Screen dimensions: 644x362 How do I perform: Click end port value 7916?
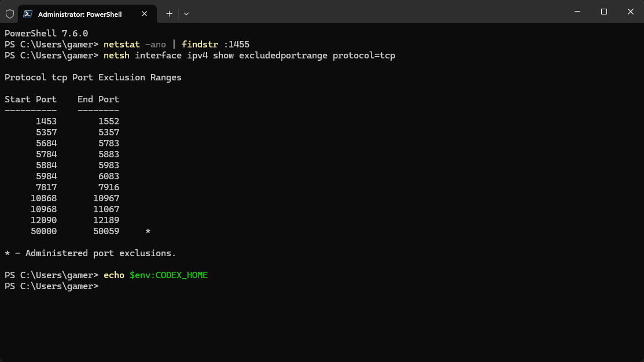pos(109,187)
